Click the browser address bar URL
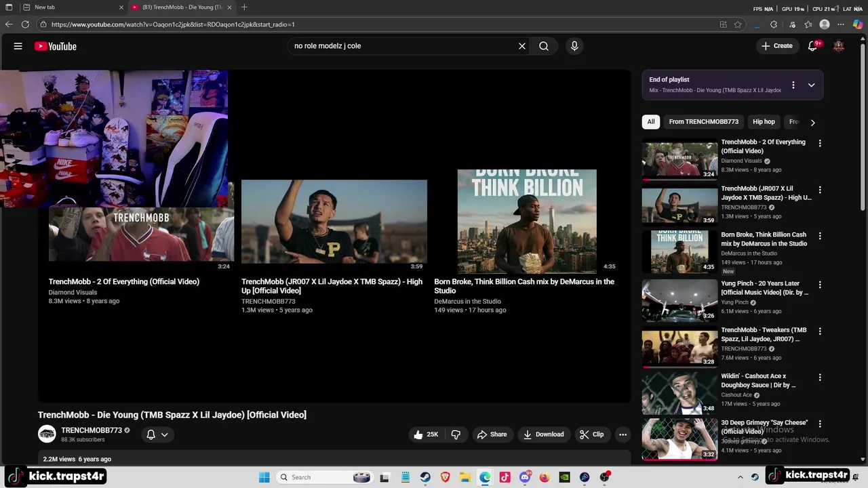 [173, 24]
